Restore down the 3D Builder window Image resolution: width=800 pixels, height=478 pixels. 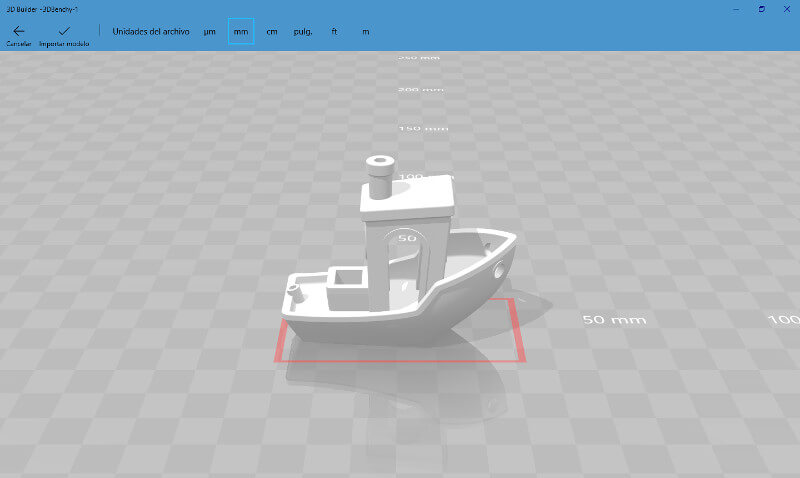pyautogui.click(x=762, y=9)
